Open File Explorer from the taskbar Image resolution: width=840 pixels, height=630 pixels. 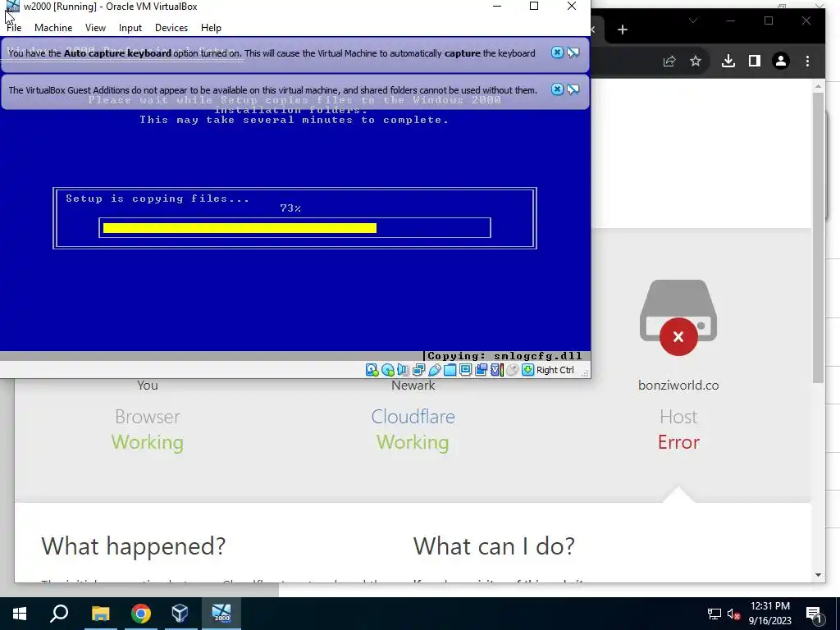pos(100,614)
